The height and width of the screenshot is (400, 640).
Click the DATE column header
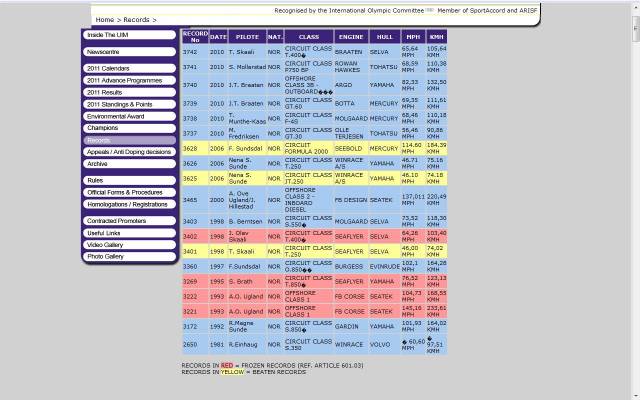click(218, 37)
